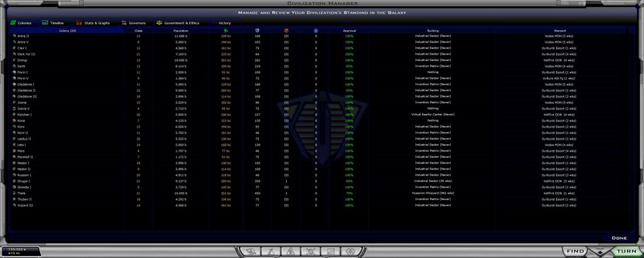Sort by the Colony (29) column header
644x258 pixels.
[67, 31]
